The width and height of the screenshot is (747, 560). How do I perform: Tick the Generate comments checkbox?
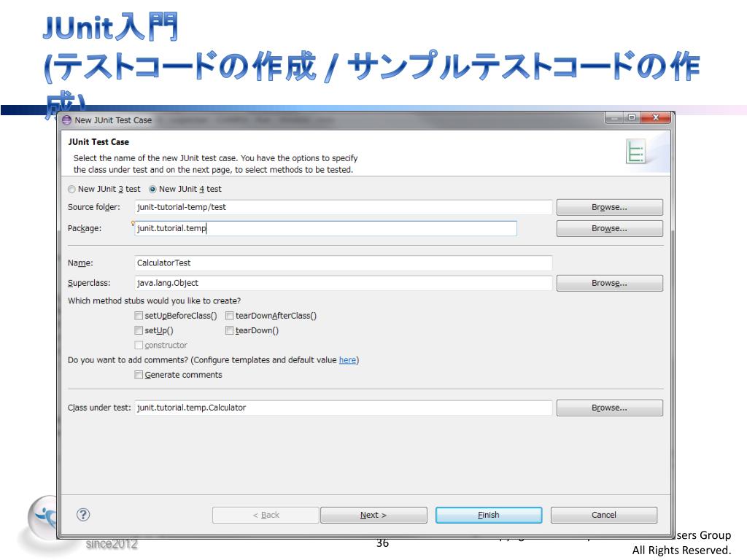click(x=139, y=375)
